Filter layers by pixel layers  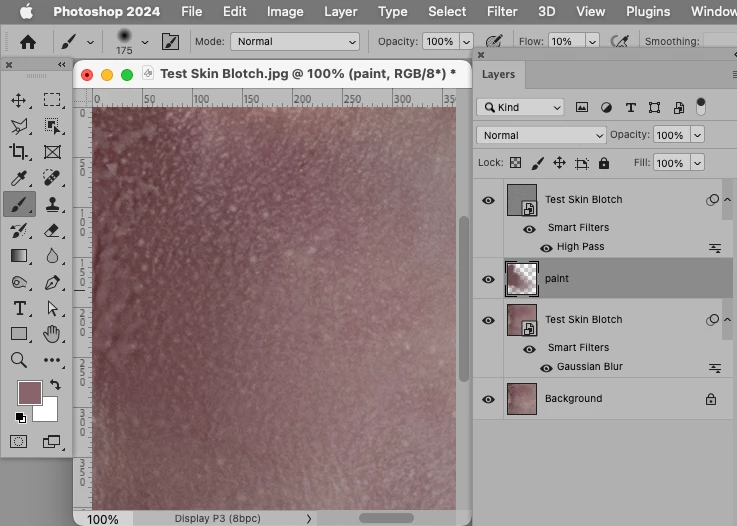coord(582,107)
